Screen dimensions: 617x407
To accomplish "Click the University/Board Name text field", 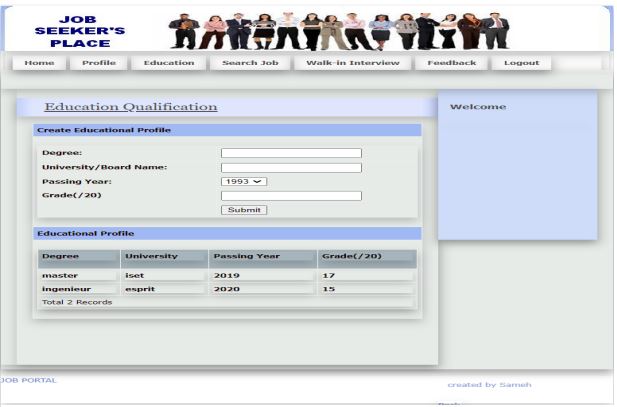I will [x=290, y=167].
